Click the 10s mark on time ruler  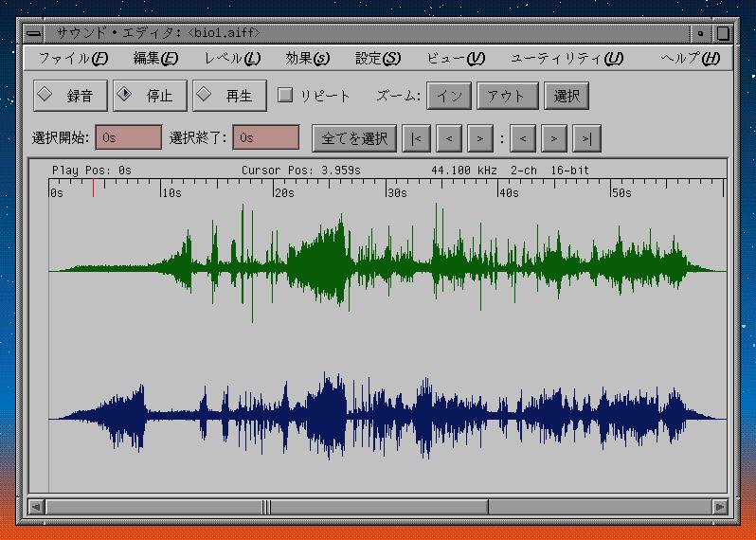pos(171,193)
